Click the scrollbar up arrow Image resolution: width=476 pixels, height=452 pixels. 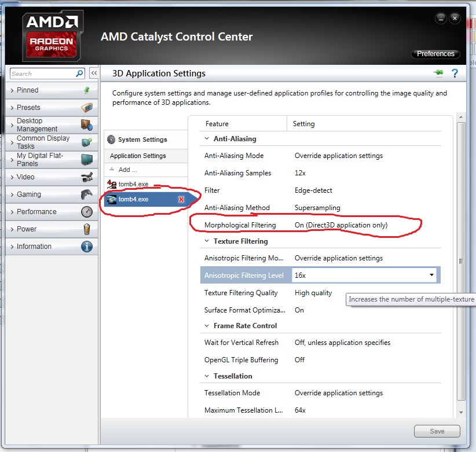coord(461,117)
